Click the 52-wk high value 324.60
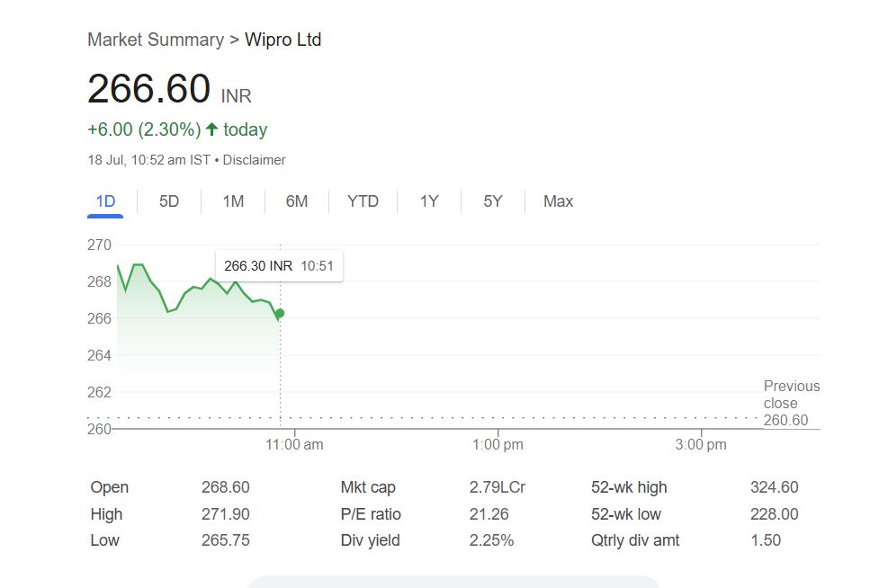The height and width of the screenshot is (588, 879). 774,487
